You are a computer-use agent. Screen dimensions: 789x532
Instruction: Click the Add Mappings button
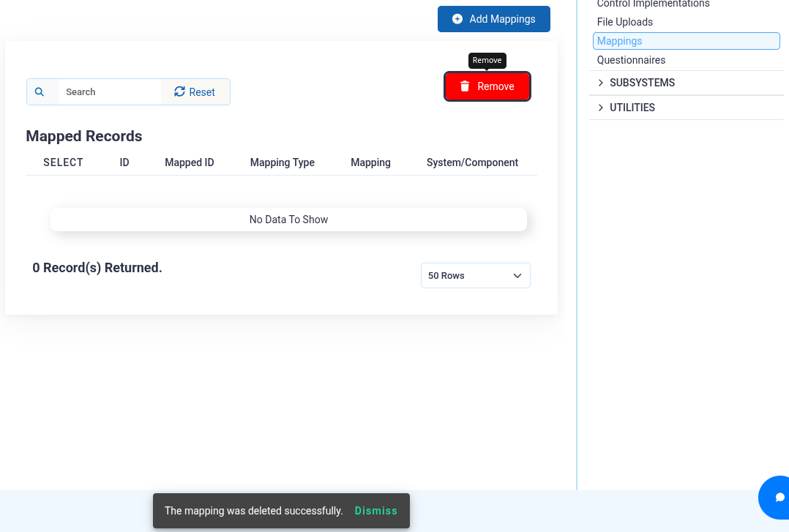coord(493,19)
